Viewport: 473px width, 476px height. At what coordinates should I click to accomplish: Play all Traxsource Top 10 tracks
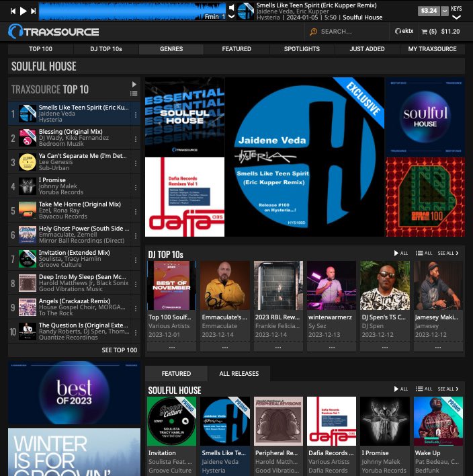(134, 85)
